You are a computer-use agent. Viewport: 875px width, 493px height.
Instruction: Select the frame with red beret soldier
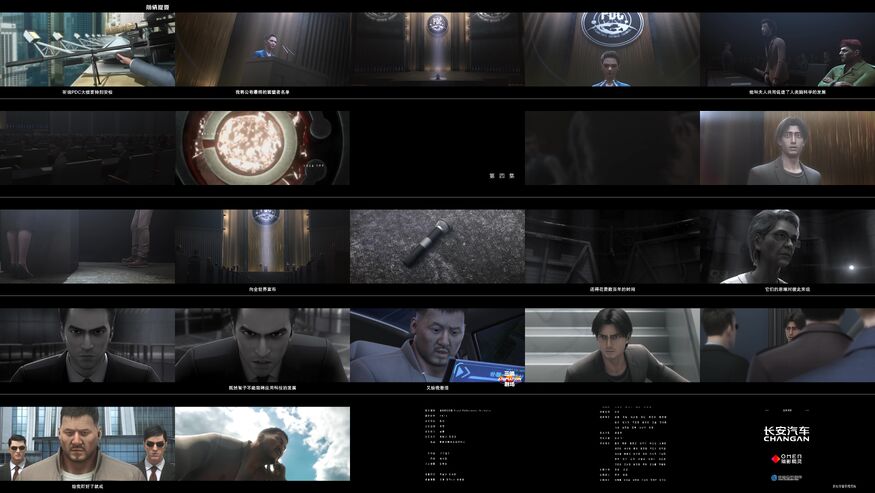tap(787, 49)
